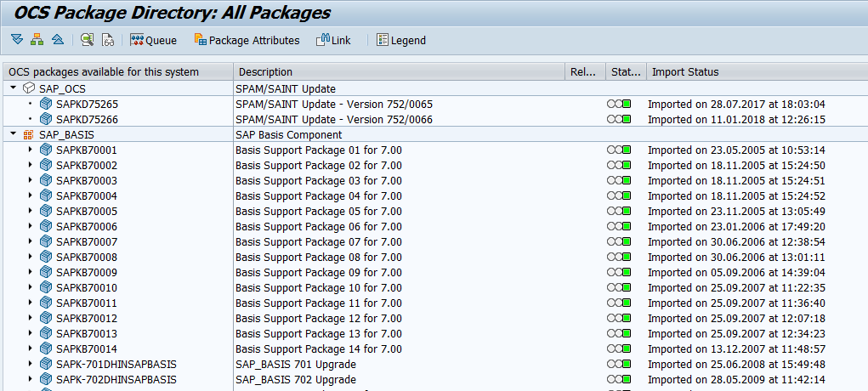868x391 pixels.
Task: Collapse the SAP_OCS node
Action: [x=14, y=88]
